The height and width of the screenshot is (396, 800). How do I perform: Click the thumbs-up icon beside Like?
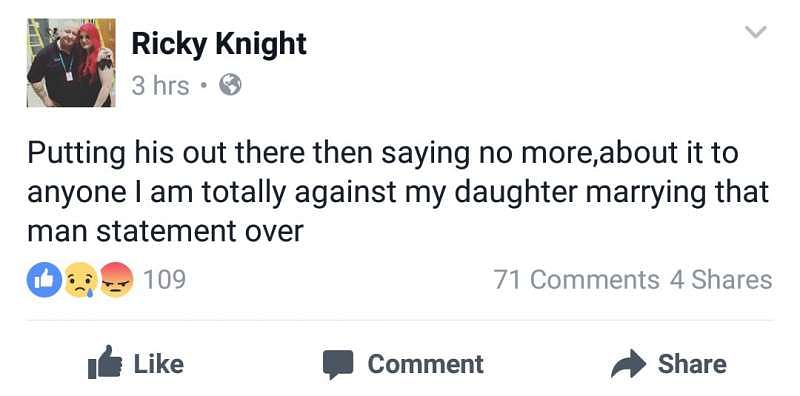105,363
